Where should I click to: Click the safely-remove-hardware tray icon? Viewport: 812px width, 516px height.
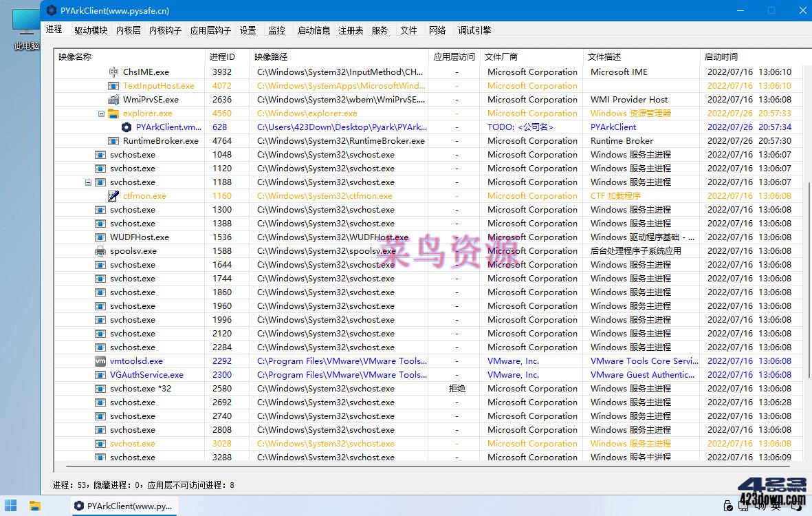pos(727,506)
